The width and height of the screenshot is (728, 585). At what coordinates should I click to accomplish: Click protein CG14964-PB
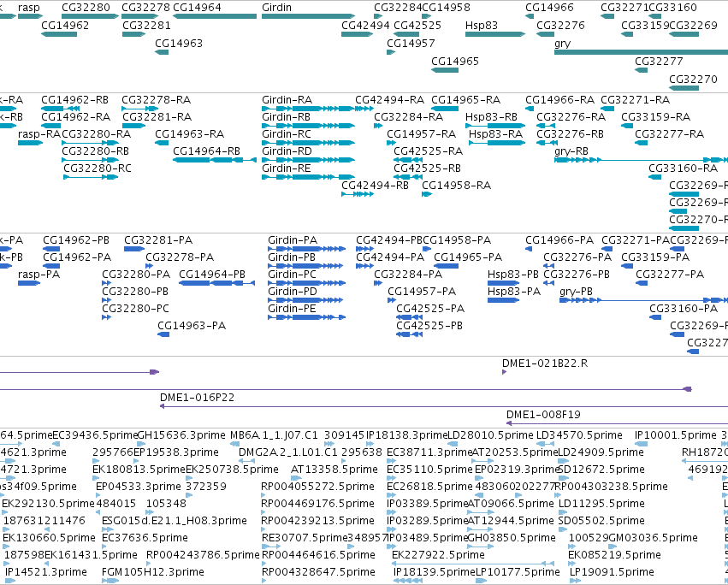pyautogui.click(x=216, y=283)
